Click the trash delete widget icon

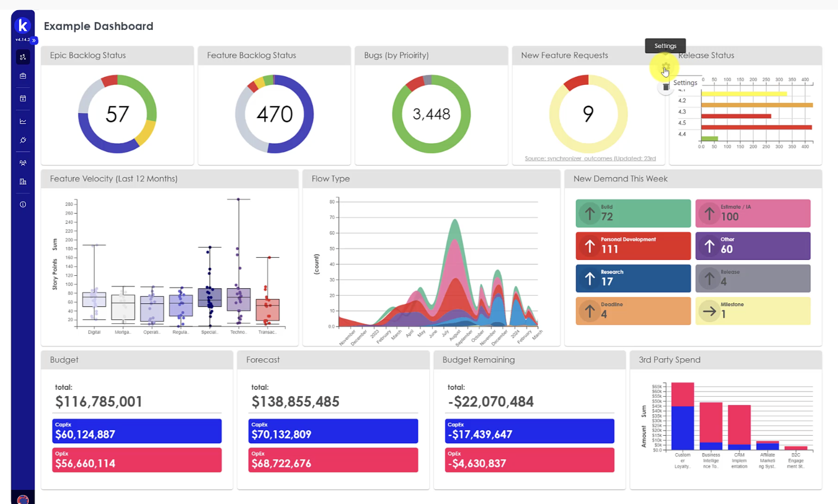click(666, 87)
